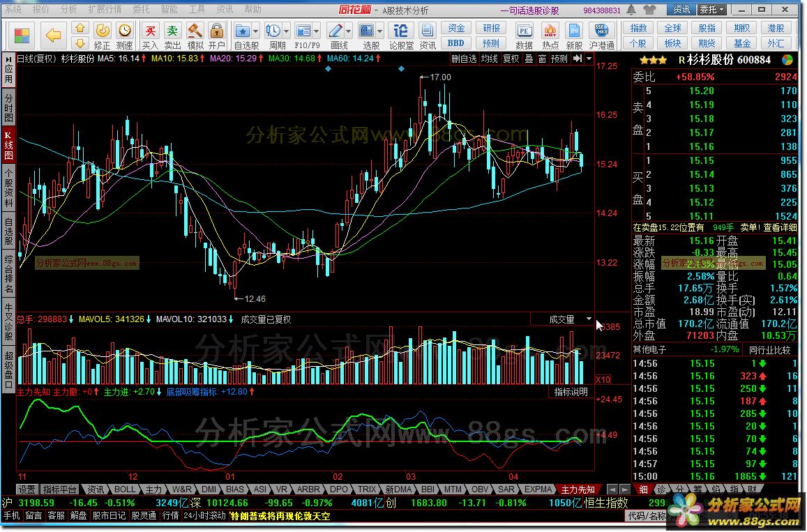Switch to the 主力先知 indicator tab

pyautogui.click(x=578, y=489)
